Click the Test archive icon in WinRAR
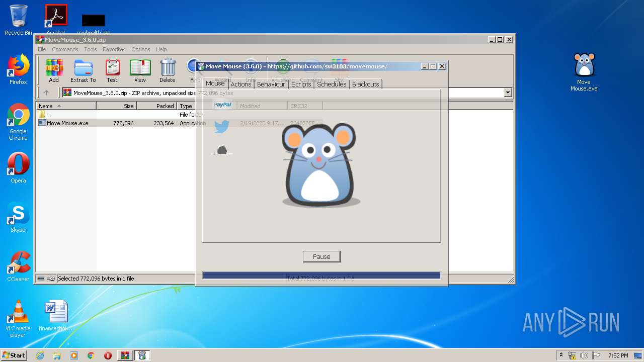 (x=112, y=70)
